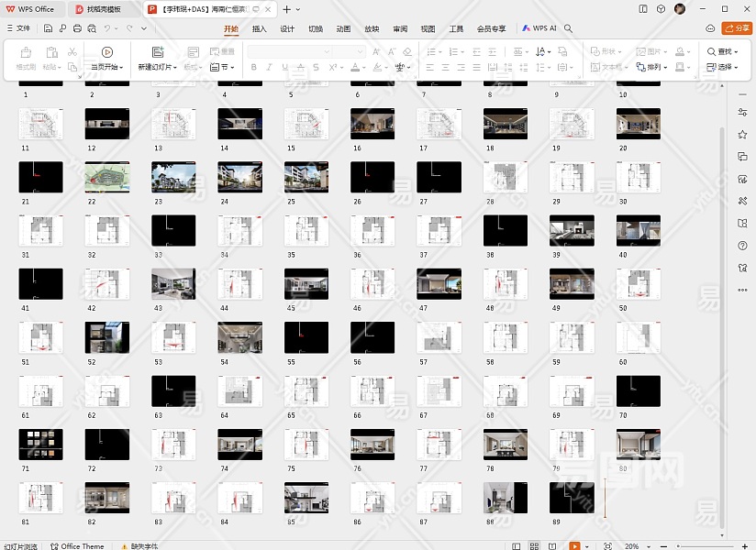The image size is (756, 550).
Task: Click the search magnifier icon beside WPS AI
Action: click(569, 28)
